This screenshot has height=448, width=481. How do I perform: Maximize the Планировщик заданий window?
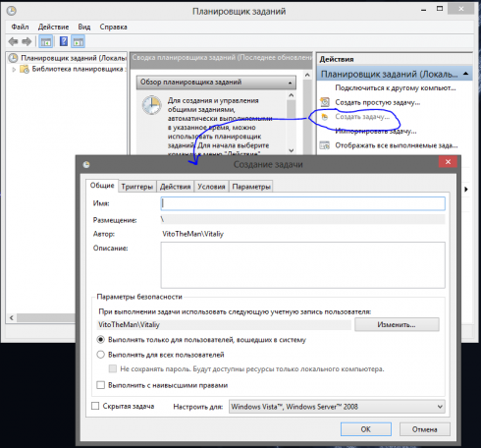click(440, 9)
